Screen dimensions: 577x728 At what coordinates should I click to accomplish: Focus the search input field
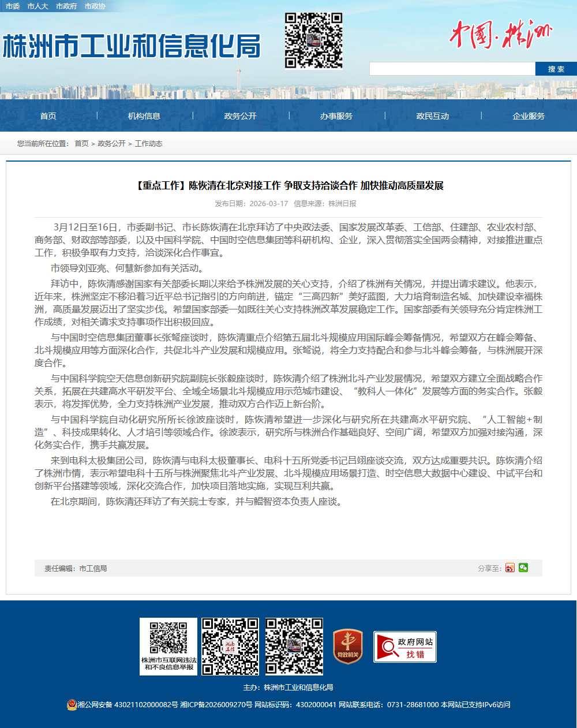point(452,69)
